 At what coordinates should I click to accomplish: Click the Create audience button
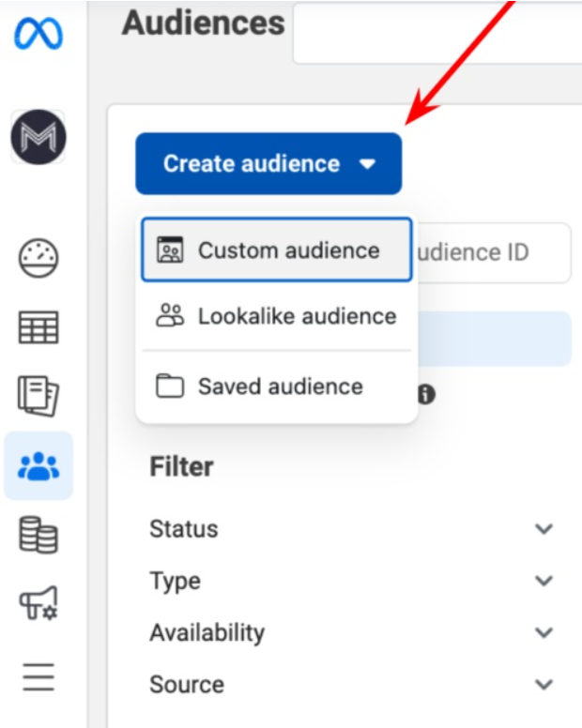pos(268,164)
